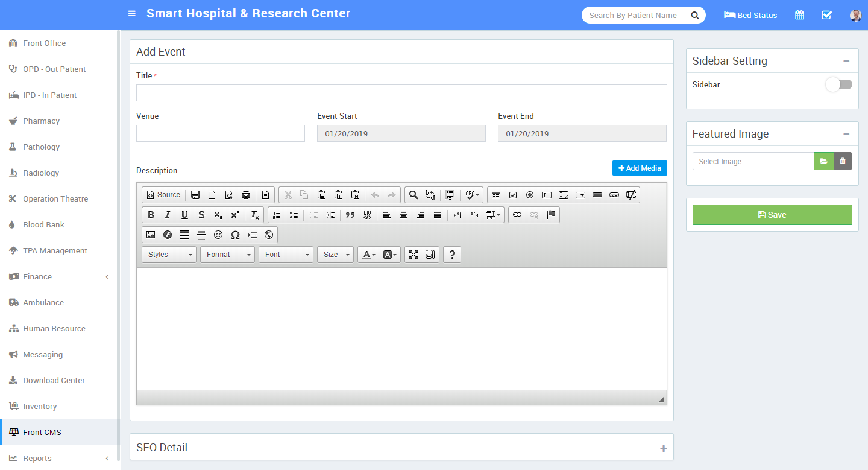Toggle bold formatting in the editor
This screenshot has height=470, width=868.
tap(151, 215)
